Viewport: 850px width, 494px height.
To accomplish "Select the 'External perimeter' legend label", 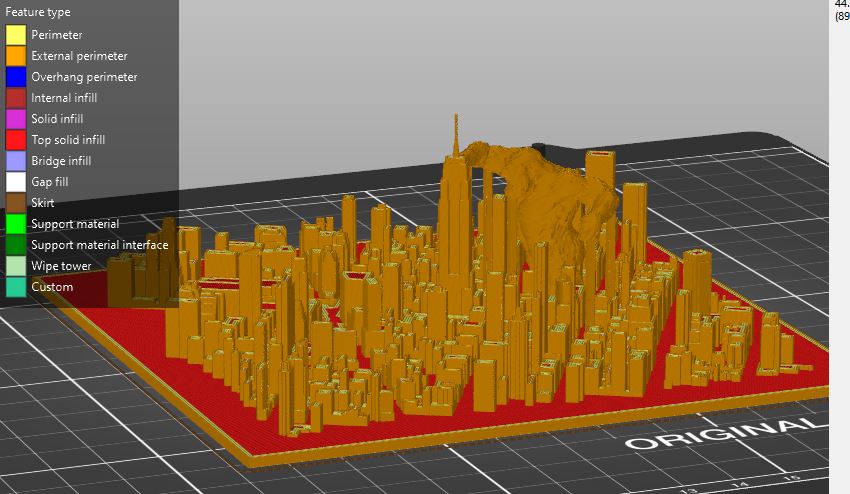I will point(79,56).
